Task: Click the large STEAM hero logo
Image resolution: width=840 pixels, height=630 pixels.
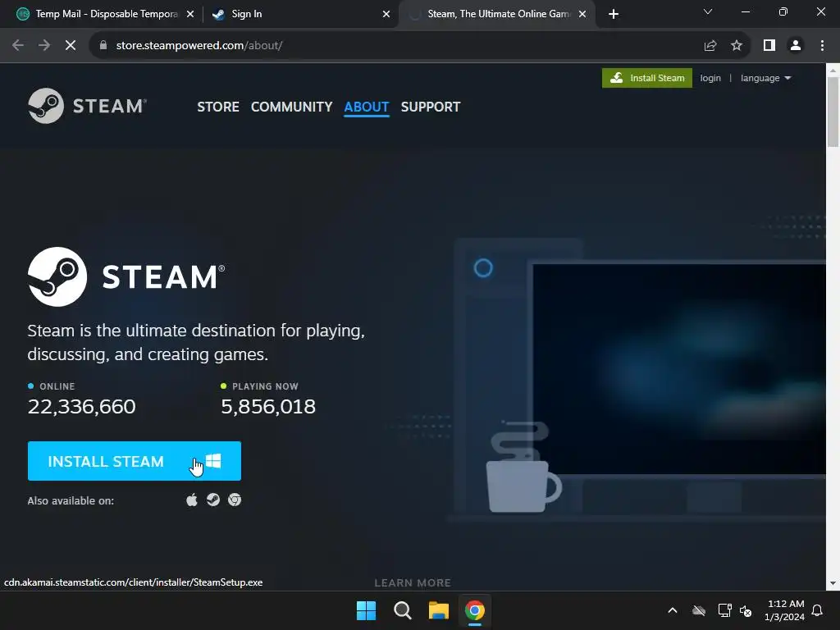Action: (x=126, y=276)
